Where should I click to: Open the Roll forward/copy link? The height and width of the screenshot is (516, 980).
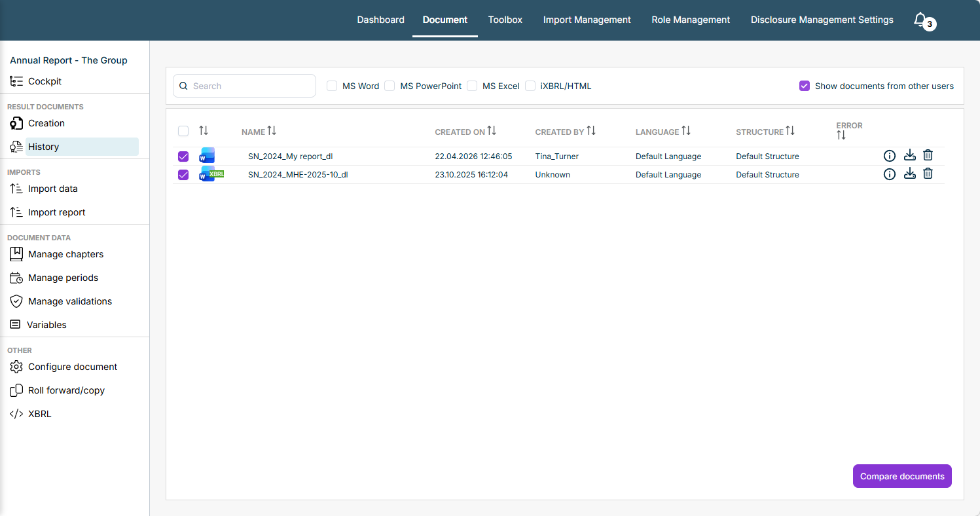(x=66, y=390)
